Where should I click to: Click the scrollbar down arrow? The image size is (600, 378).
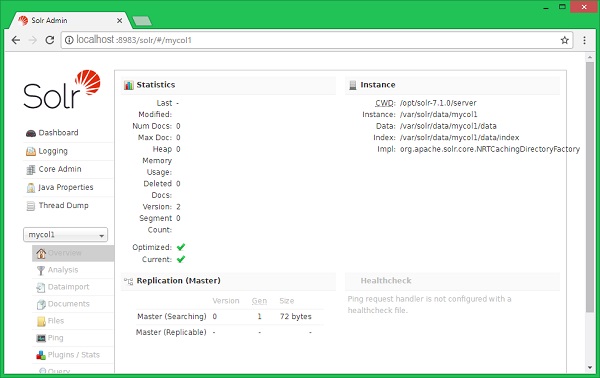590,368
